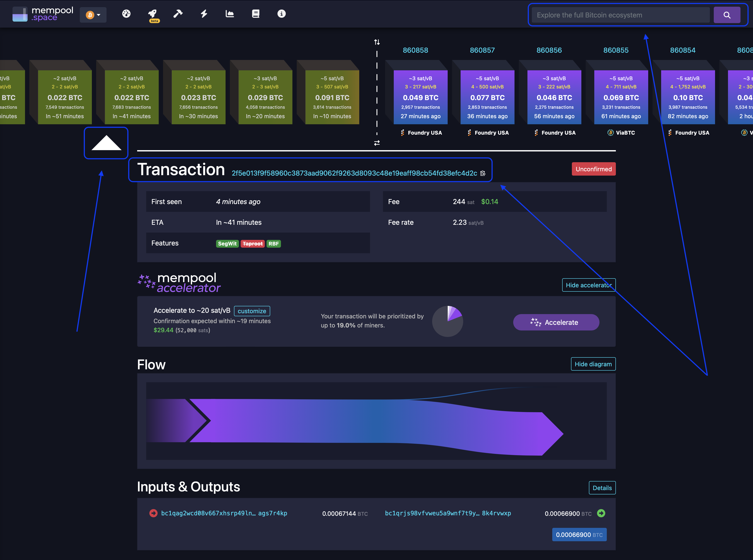Click the swap arrows below the dashed divider
Viewport: 753px width, 560px height.
377,143
